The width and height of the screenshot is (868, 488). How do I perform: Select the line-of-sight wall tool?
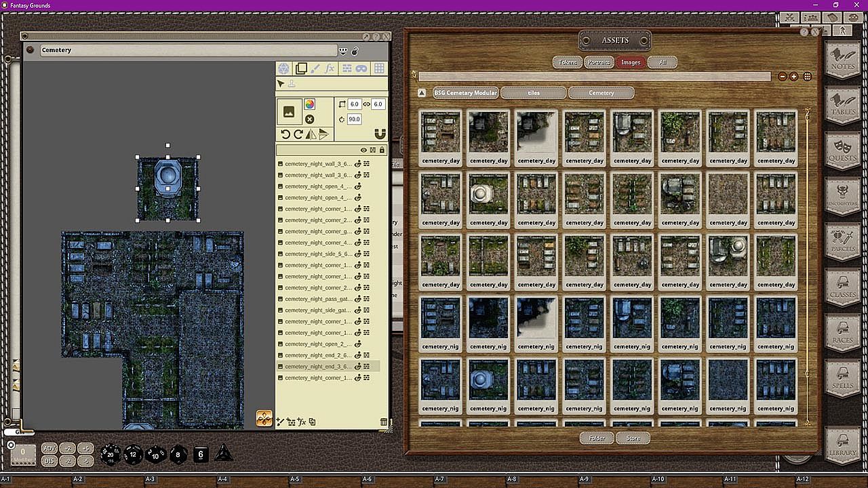347,68
